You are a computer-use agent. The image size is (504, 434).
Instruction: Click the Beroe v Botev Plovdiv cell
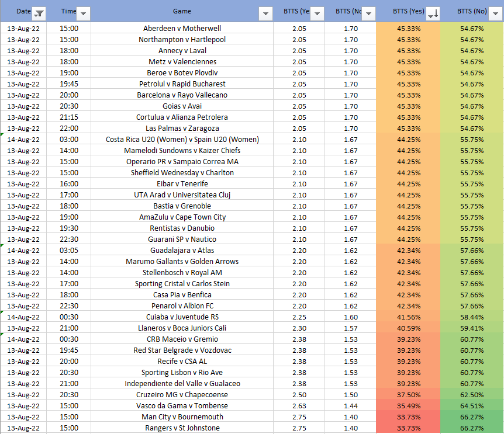click(x=182, y=73)
